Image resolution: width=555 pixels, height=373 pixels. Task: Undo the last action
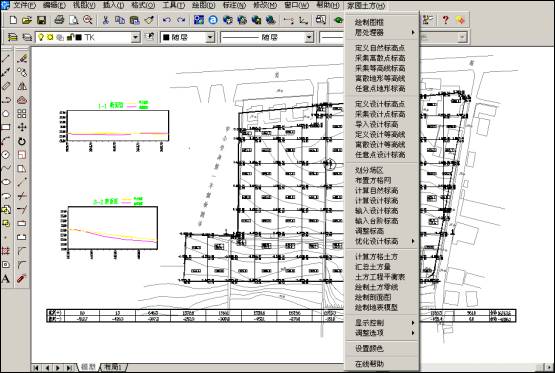pyautogui.click(x=167, y=20)
